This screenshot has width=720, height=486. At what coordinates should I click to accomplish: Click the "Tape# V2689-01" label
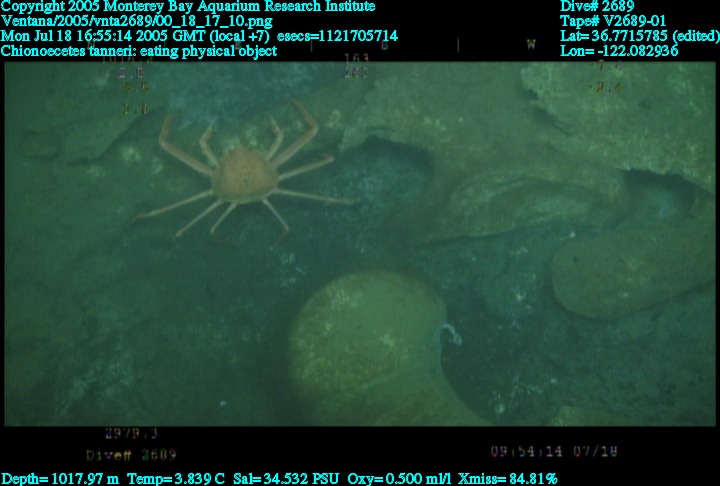[x=613, y=21]
